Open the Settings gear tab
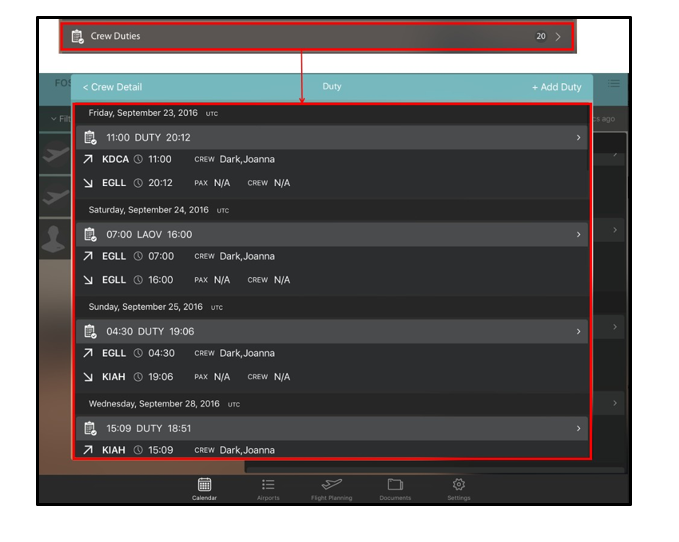The width and height of the screenshot is (679, 542). (459, 488)
